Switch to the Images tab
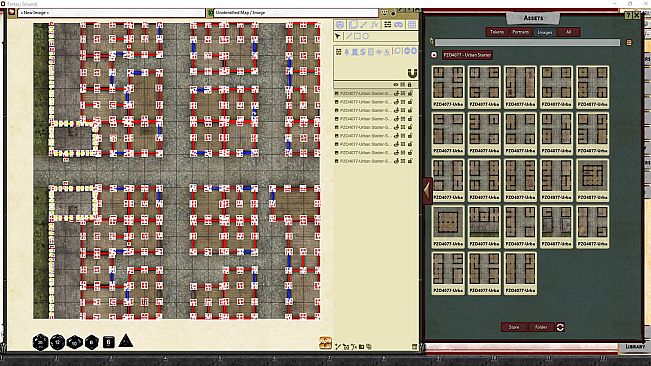The width and height of the screenshot is (651, 366). [544, 32]
